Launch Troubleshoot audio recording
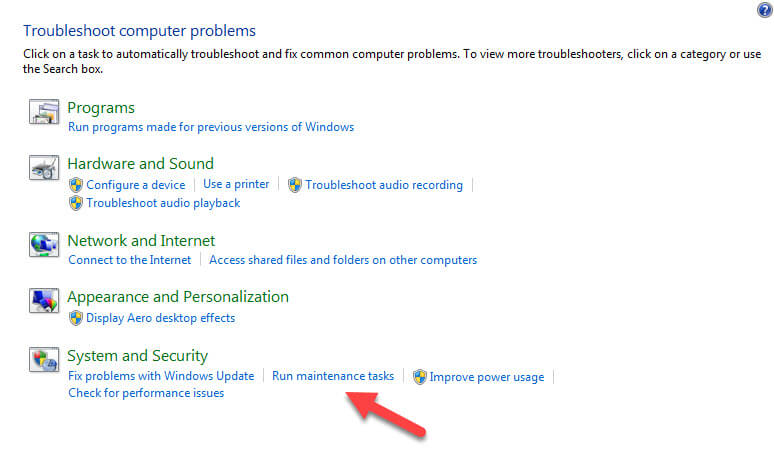Viewport: 774px width, 454px height. point(384,185)
